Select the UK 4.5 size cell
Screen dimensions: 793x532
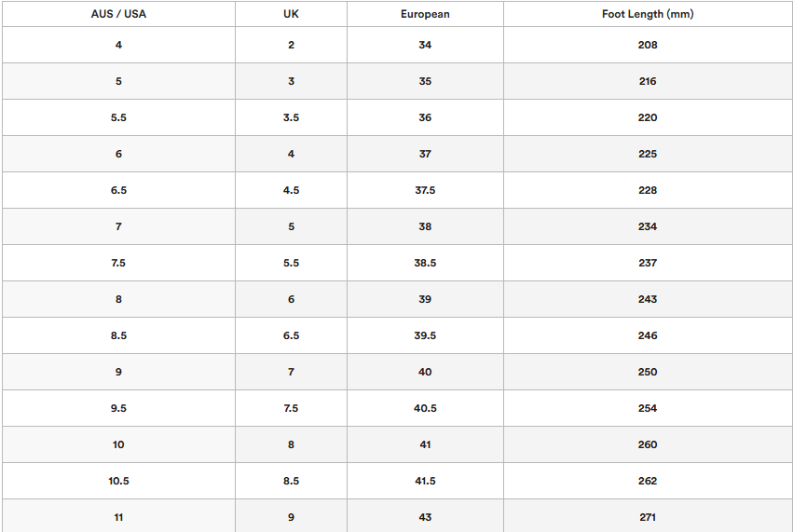click(291, 190)
